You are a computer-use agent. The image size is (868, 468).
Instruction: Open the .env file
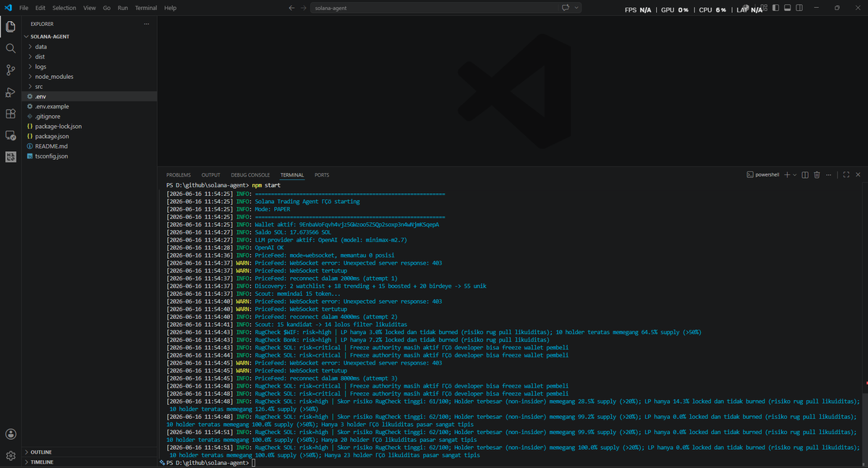pyautogui.click(x=90, y=96)
